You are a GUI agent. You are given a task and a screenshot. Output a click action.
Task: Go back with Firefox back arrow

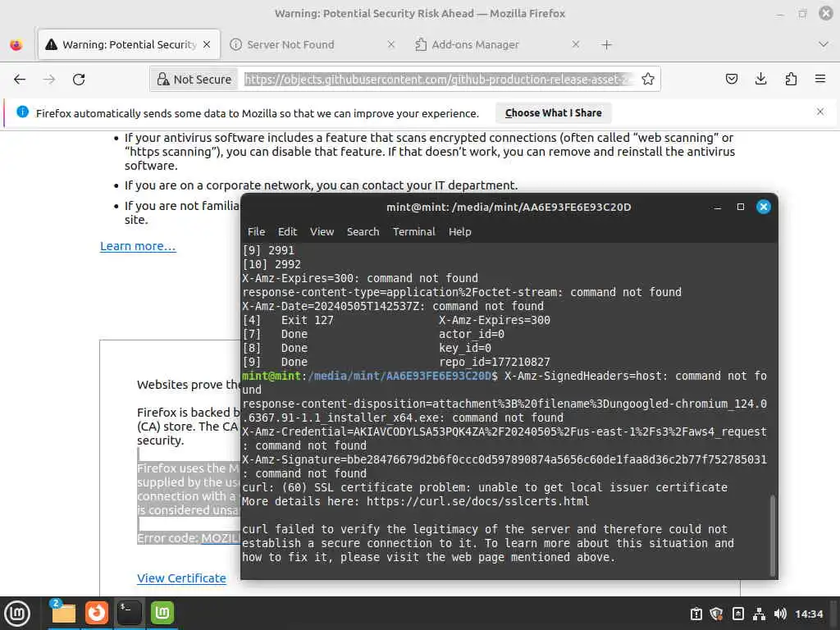click(x=20, y=80)
